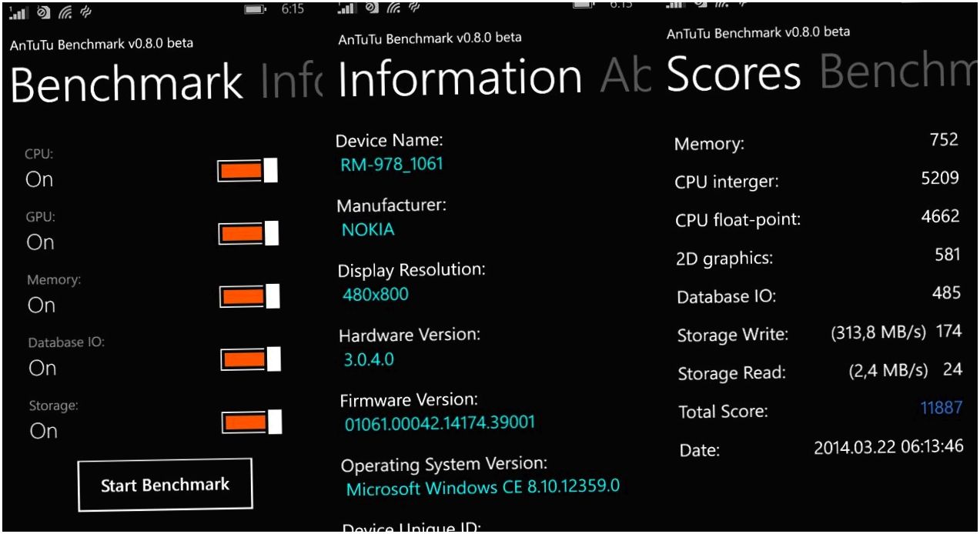Tap the Total Score value 11887
The image size is (980, 534).
tap(942, 407)
